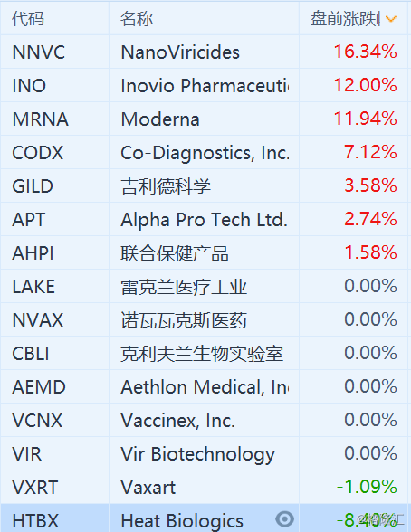Select Alpha Pro Tech Ltd. row
Image resolution: width=411 pixels, height=532 pixels.
click(x=204, y=219)
